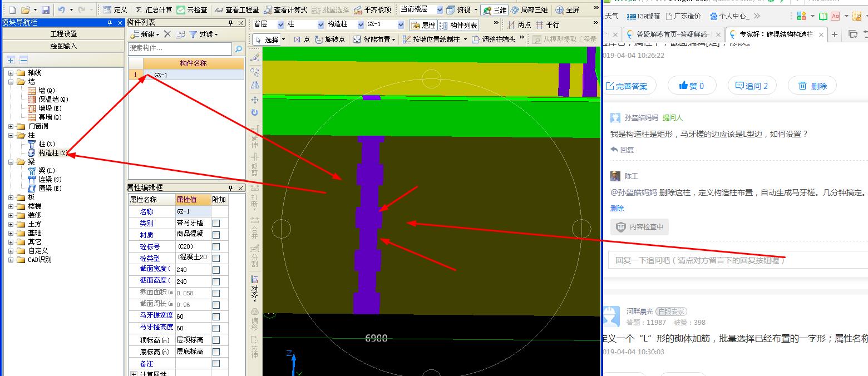Toggle 砼标号 additional checkbox
This screenshot has height=376, width=868.
pyautogui.click(x=216, y=246)
